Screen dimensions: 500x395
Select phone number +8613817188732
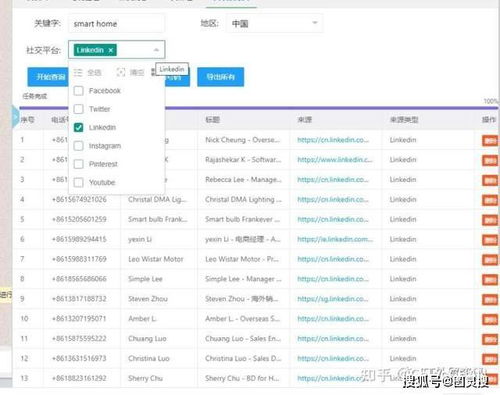[79, 299]
